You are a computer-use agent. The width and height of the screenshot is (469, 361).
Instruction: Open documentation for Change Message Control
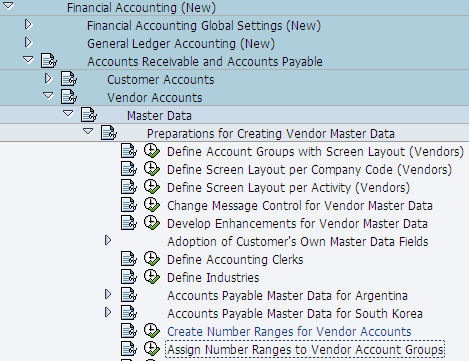tap(129, 205)
